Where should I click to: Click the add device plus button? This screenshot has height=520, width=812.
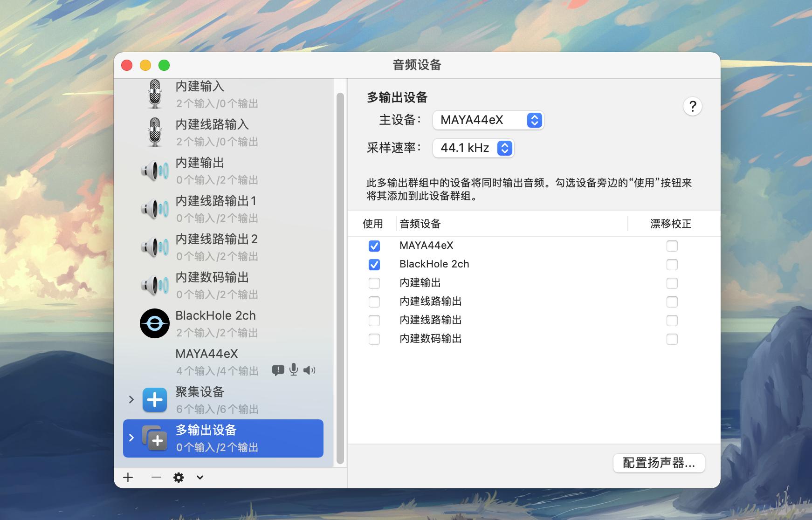128,477
